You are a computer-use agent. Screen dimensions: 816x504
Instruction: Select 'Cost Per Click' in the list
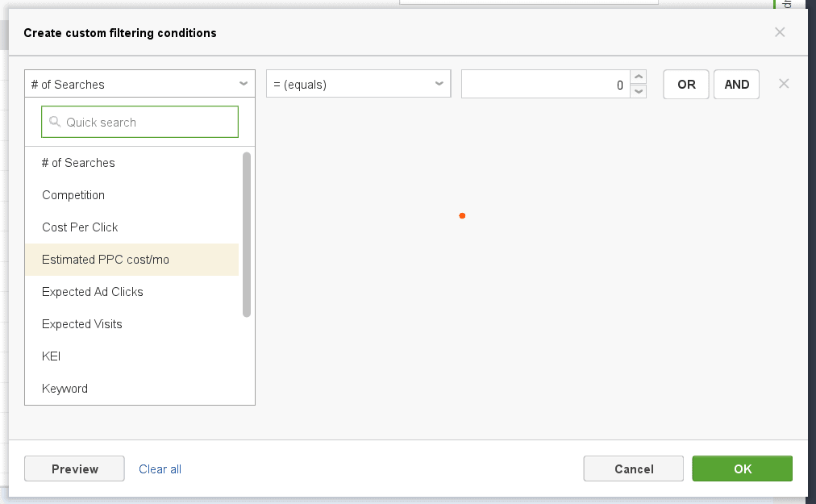coord(79,227)
